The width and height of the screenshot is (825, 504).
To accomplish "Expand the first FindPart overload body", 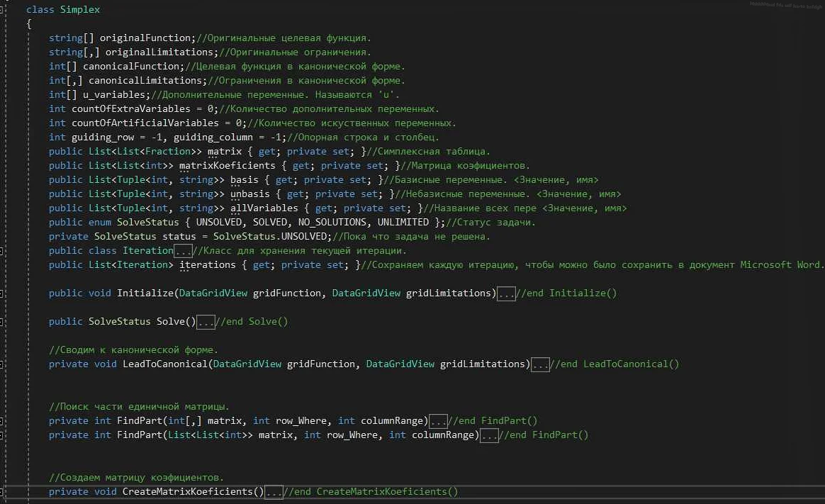I will tap(438, 421).
